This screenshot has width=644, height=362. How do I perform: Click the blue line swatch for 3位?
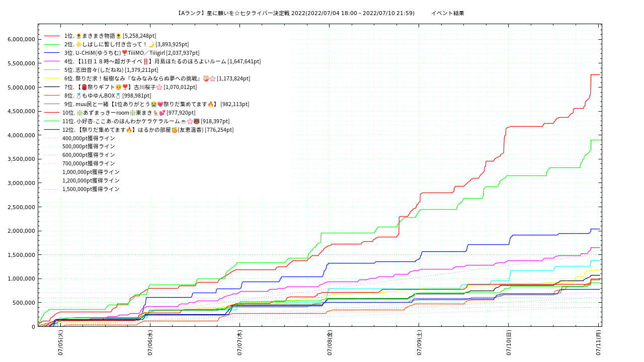click(52, 53)
